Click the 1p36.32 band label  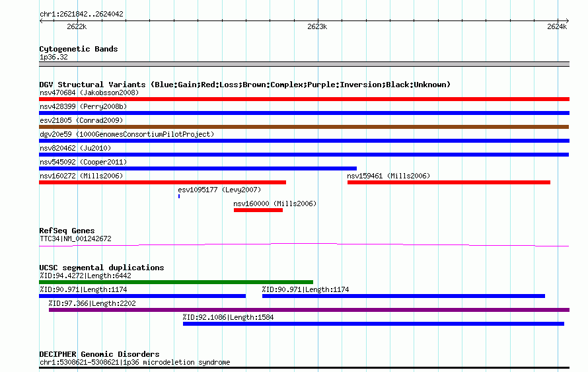[x=54, y=57]
